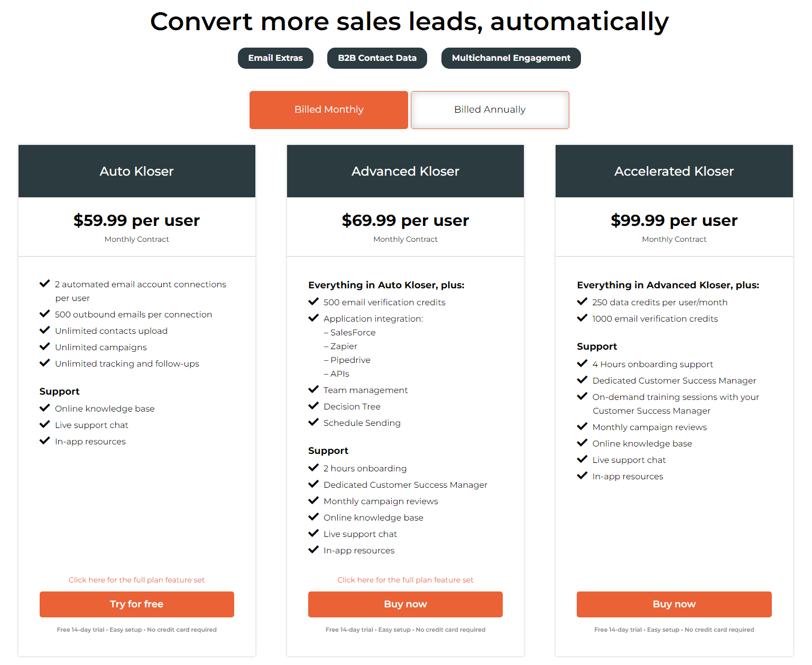
Task: Click the checkmark beside 'Live support chat' under Auto Kloser
Action: tap(45, 424)
